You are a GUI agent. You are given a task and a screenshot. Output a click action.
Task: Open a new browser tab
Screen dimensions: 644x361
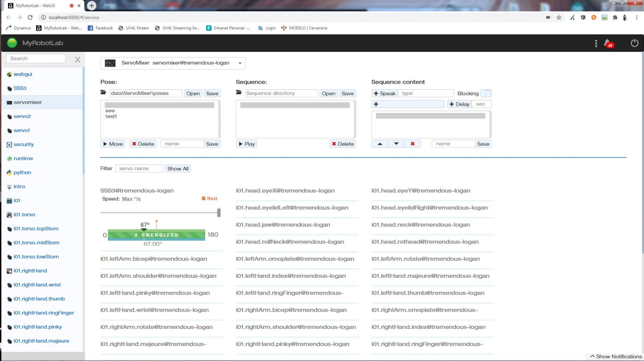[x=91, y=6]
